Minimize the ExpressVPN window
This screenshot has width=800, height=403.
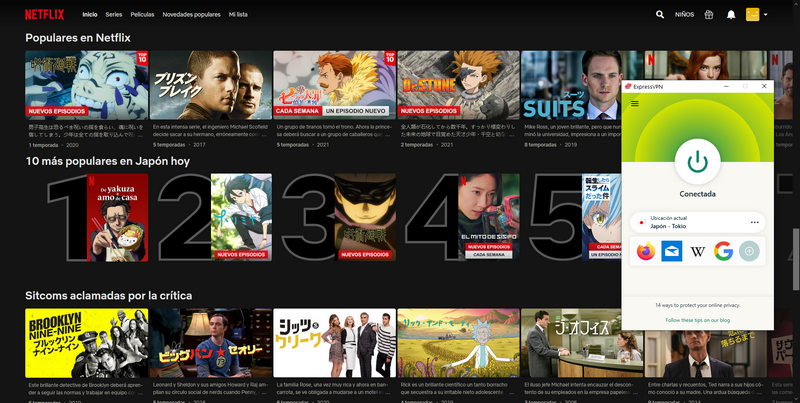[x=727, y=87]
